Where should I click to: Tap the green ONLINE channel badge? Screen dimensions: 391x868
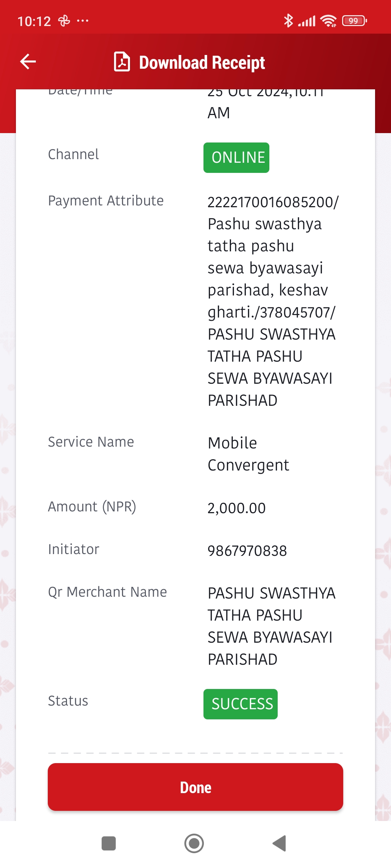(x=236, y=158)
